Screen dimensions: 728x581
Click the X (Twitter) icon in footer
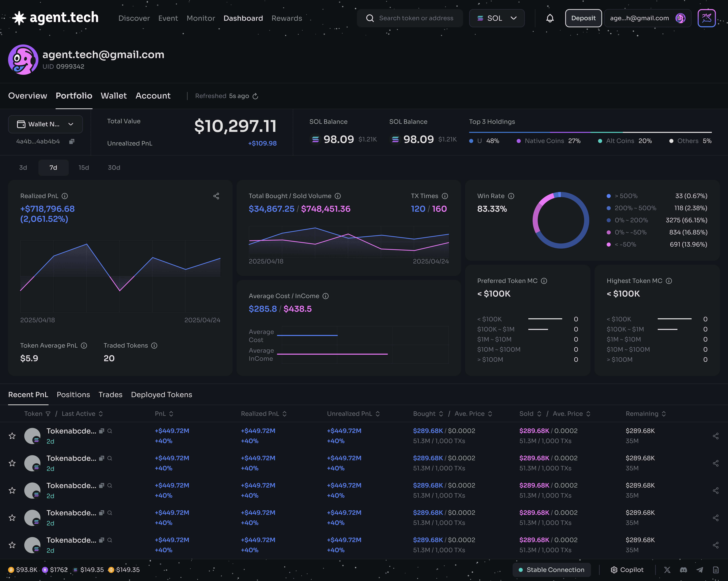pos(667,570)
